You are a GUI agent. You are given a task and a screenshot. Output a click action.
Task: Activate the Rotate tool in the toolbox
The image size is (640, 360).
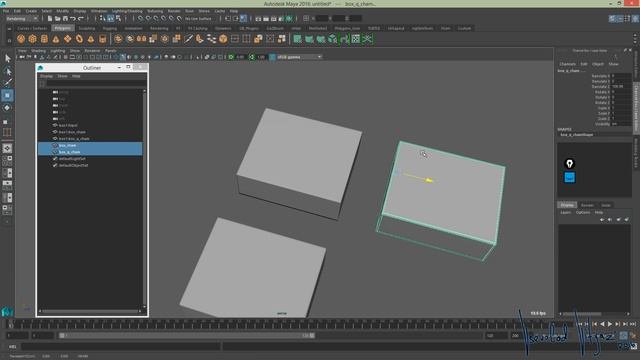[7, 108]
